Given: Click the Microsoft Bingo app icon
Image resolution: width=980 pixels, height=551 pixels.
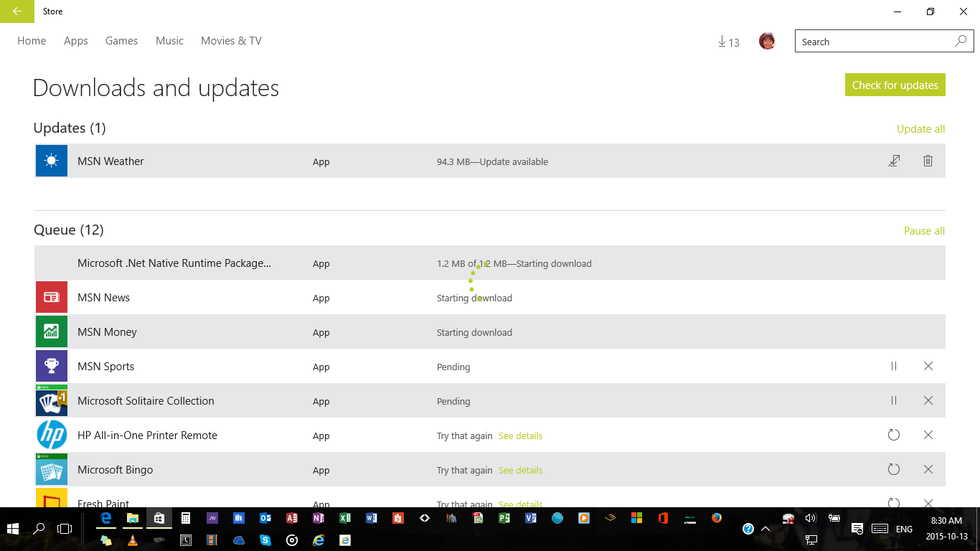Looking at the screenshot, I should [52, 469].
